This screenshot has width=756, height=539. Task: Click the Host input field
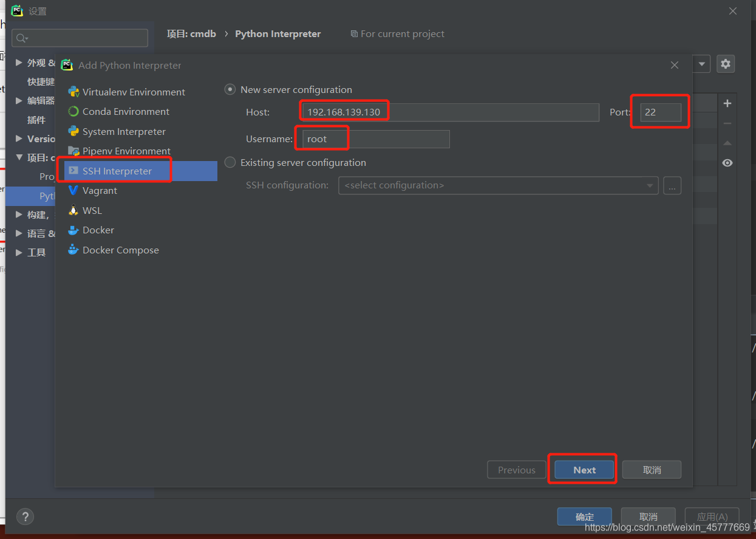pyautogui.click(x=450, y=112)
